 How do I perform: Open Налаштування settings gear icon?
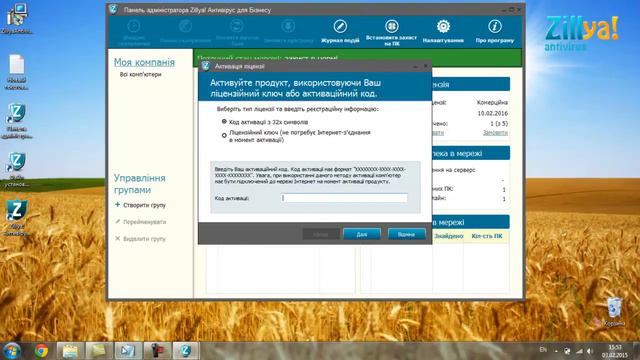tap(443, 31)
